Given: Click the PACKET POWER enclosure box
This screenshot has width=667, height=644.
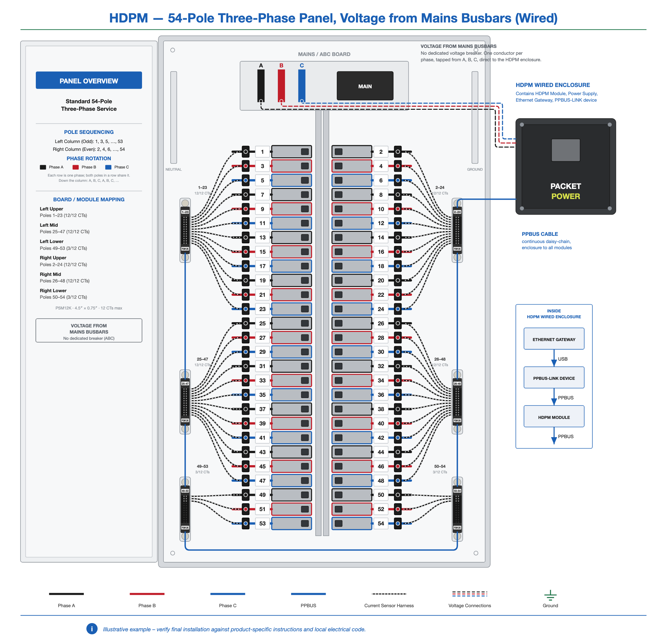Looking at the screenshot, I should pos(566,166).
